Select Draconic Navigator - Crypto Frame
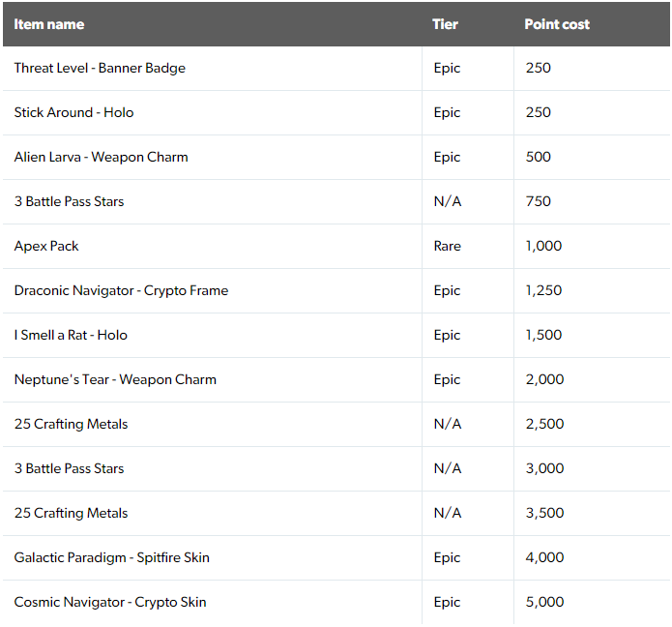 tap(121, 291)
